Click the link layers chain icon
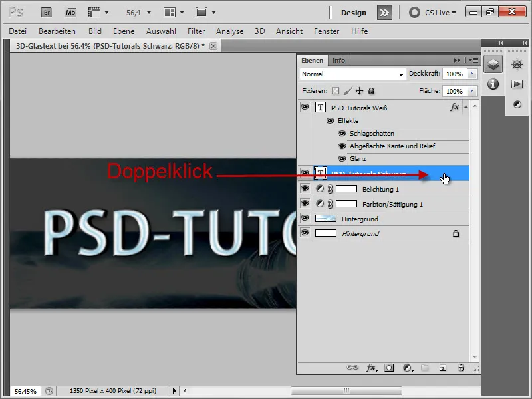This screenshot has height=399, width=532. pos(352,368)
